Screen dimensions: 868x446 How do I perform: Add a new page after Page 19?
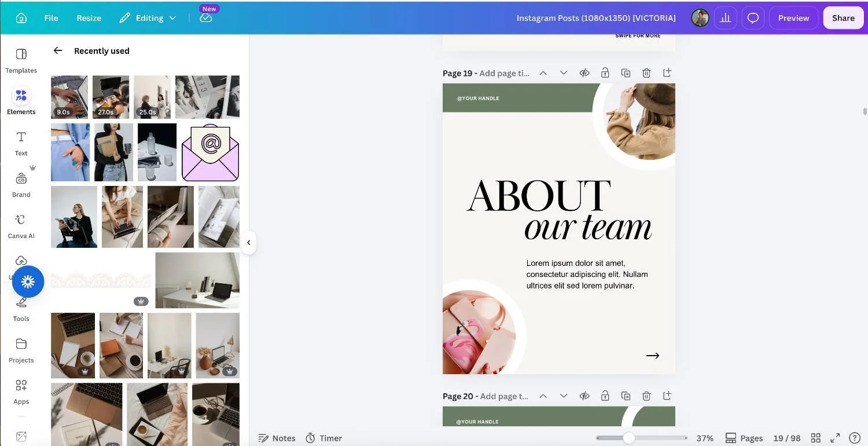coord(667,73)
